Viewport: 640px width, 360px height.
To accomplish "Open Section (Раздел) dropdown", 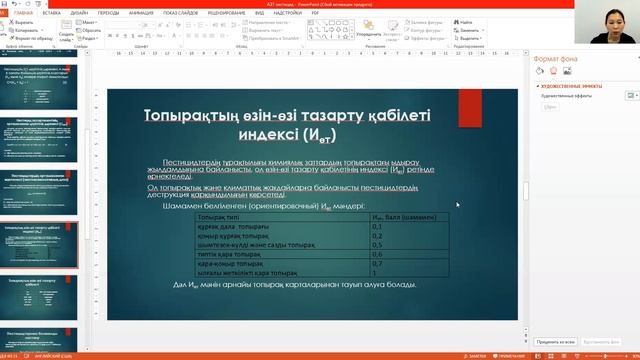I will (x=87, y=38).
